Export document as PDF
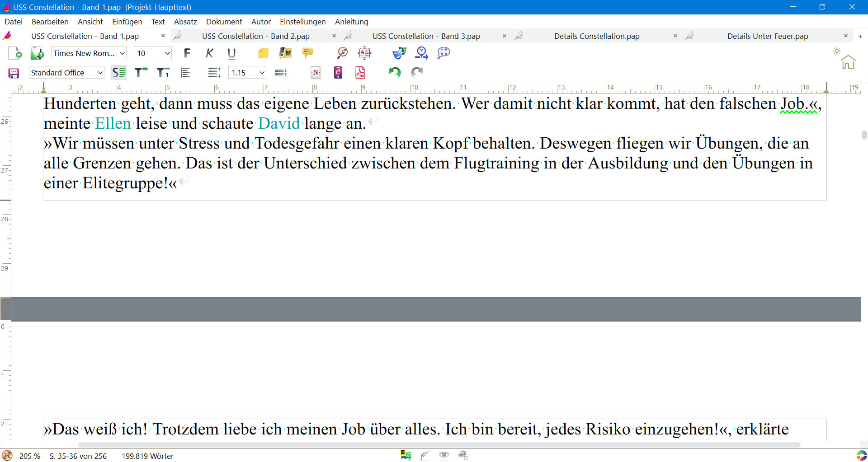The image size is (868, 462). [360, 73]
